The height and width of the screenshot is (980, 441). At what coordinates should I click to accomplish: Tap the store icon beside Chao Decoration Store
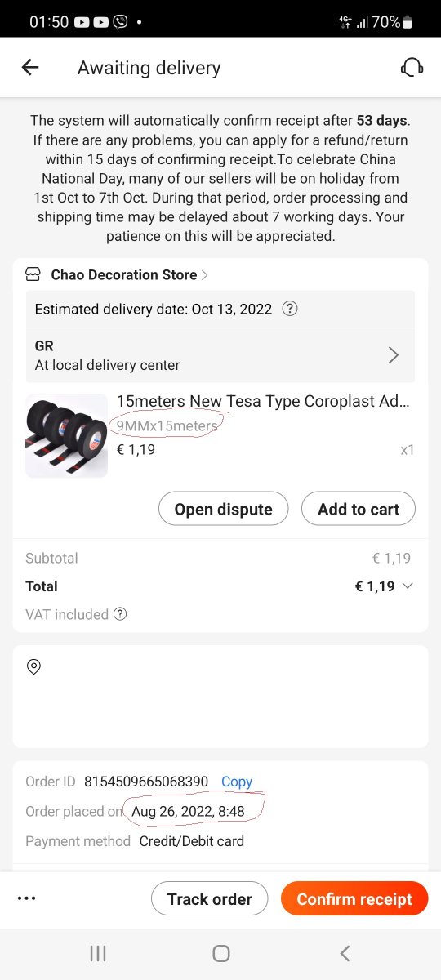coord(33,274)
